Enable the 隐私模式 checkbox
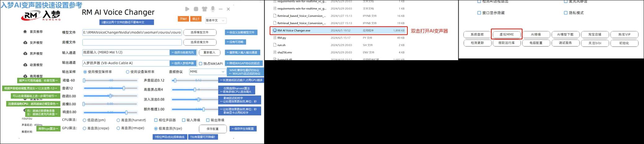The height and width of the screenshot is (144, 644). pyautogui.click(x=566, y=13)
